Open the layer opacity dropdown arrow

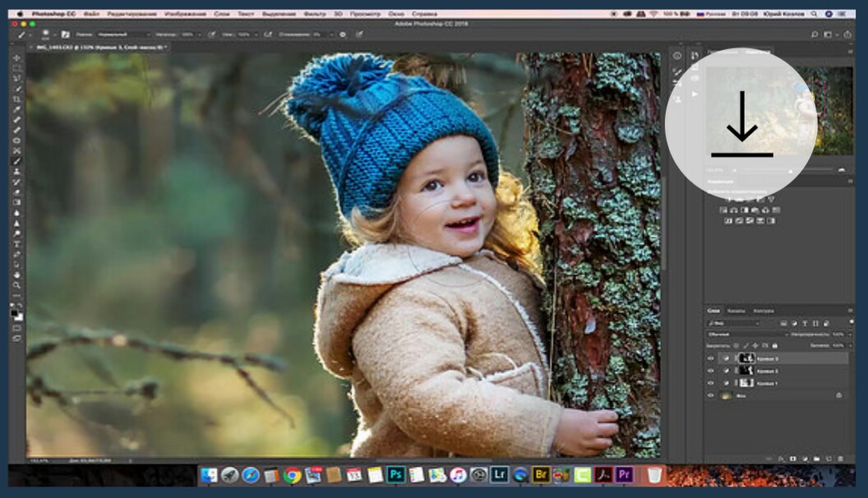pos(850,334)
